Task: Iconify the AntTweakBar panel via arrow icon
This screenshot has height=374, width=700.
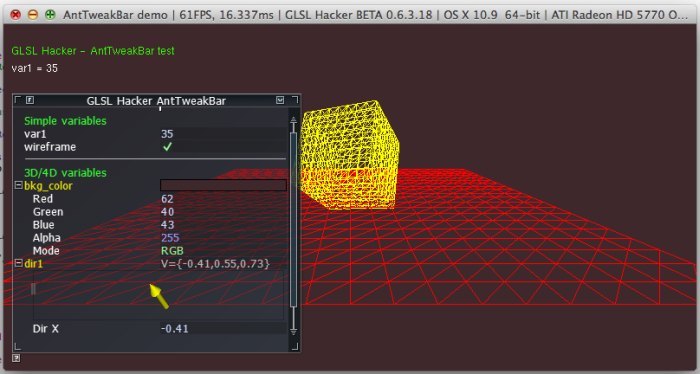Action: click(280, 100)
